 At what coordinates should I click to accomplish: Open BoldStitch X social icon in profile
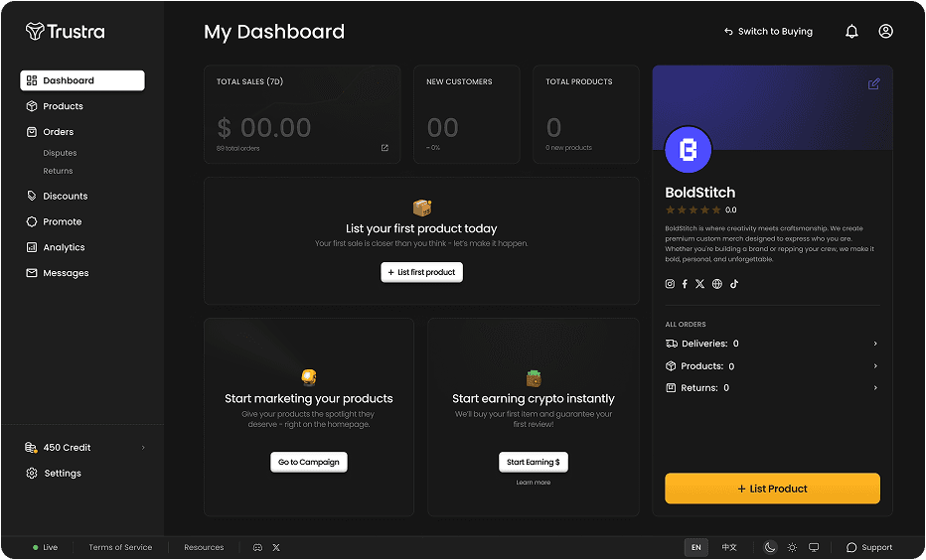[699, 284]
